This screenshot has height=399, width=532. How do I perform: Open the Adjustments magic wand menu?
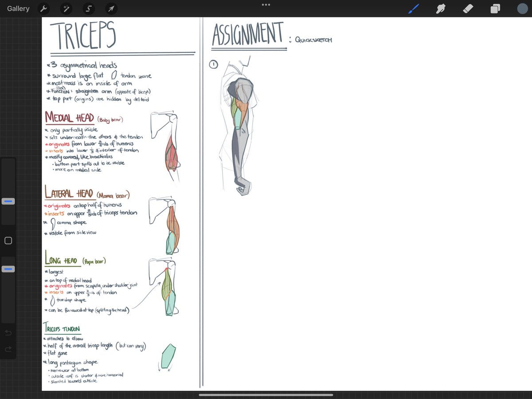(66, 8)
